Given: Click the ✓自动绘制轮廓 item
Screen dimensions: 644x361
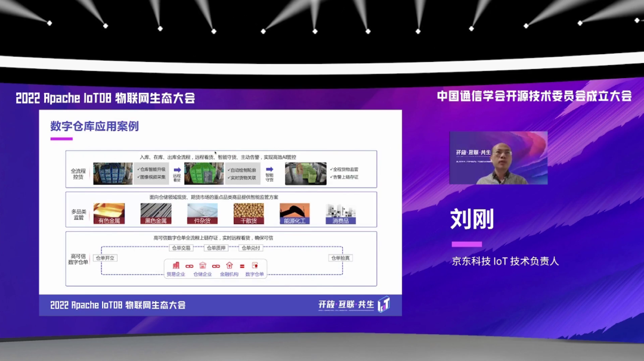Looking at the screenshot, I should click(x=241, y=170).
